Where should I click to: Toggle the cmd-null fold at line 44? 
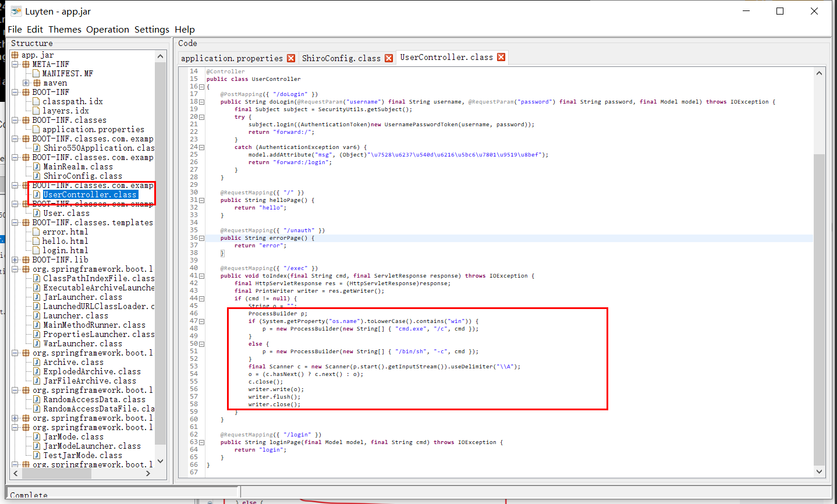pos(202,299)
